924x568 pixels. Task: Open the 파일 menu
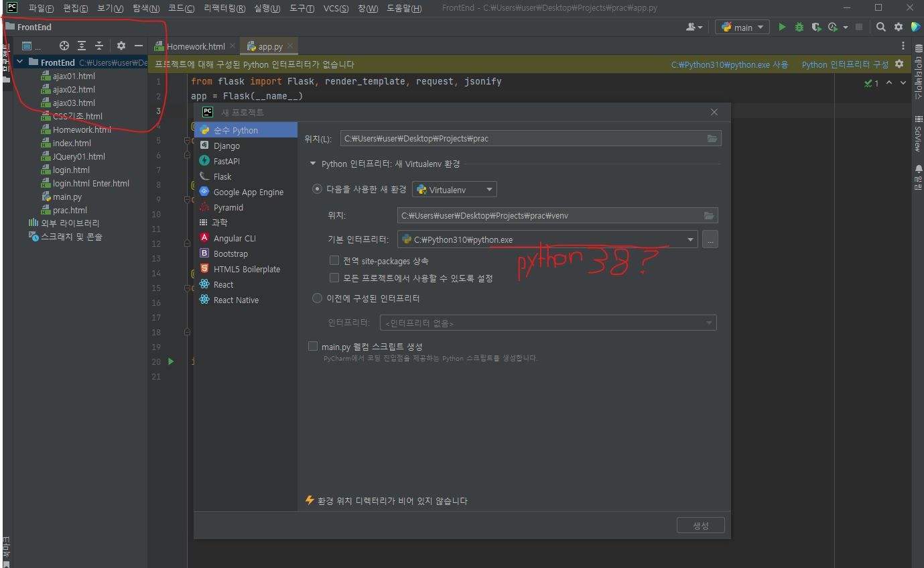(41, 9)
